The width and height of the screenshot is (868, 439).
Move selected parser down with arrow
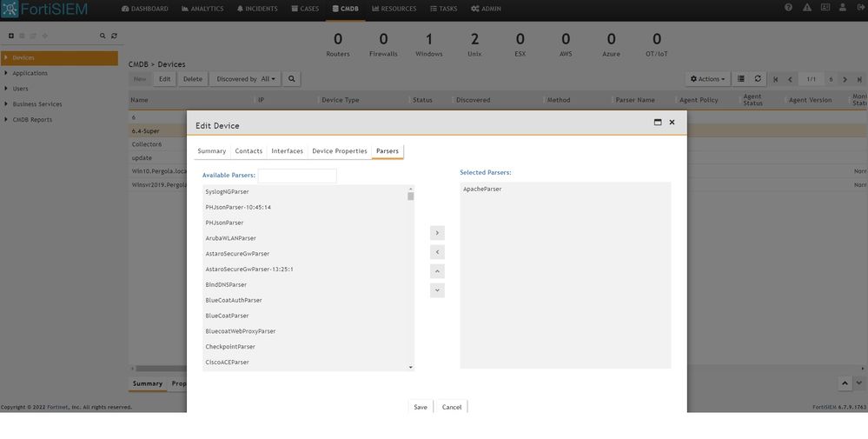437,290
